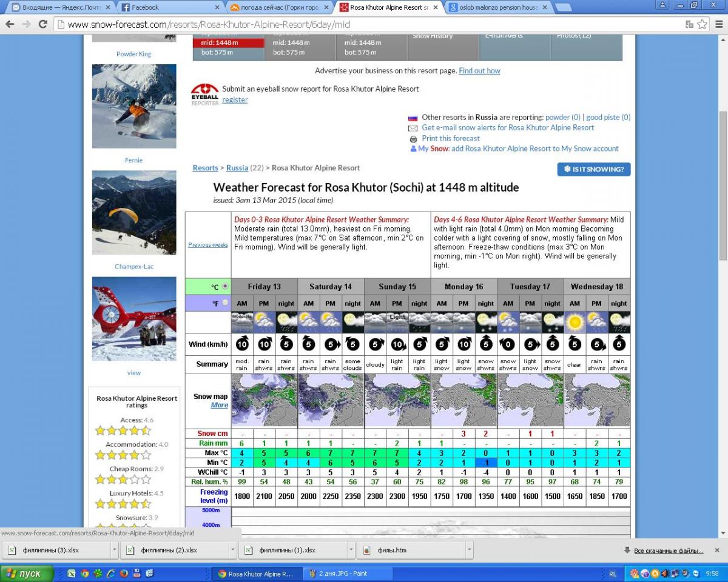The width and height of the screenshot is (728, 582).
Task: Expand dropdown for филлипины (1).xlsx download
Action: [351, 550]
